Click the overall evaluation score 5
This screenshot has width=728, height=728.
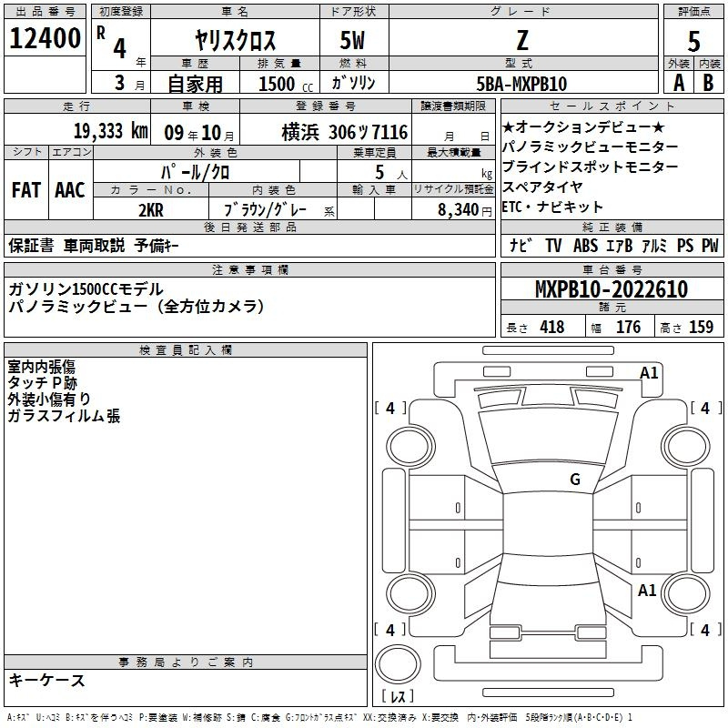pos(693,39)
